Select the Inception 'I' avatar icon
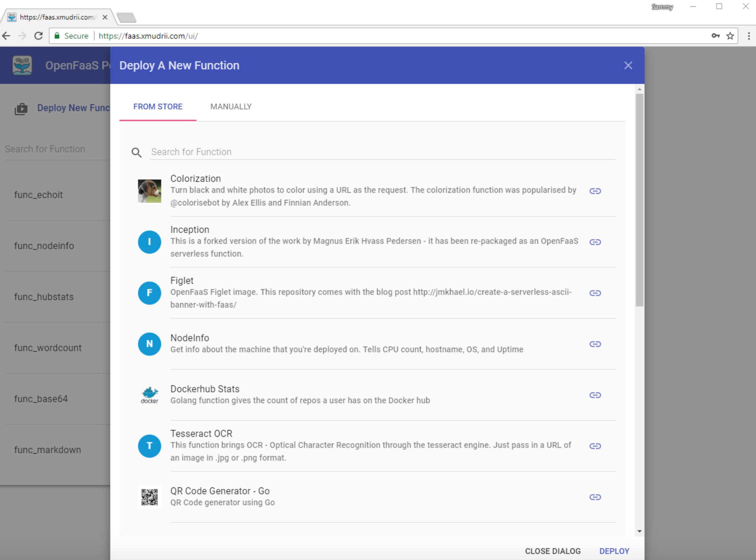The image size is (756, 560). [150, 242]
